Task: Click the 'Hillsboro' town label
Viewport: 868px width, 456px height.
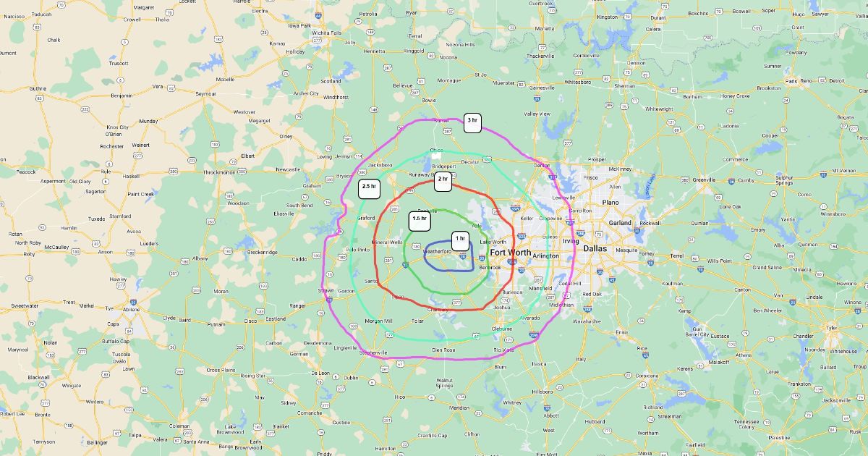Action: coord(541,391)
